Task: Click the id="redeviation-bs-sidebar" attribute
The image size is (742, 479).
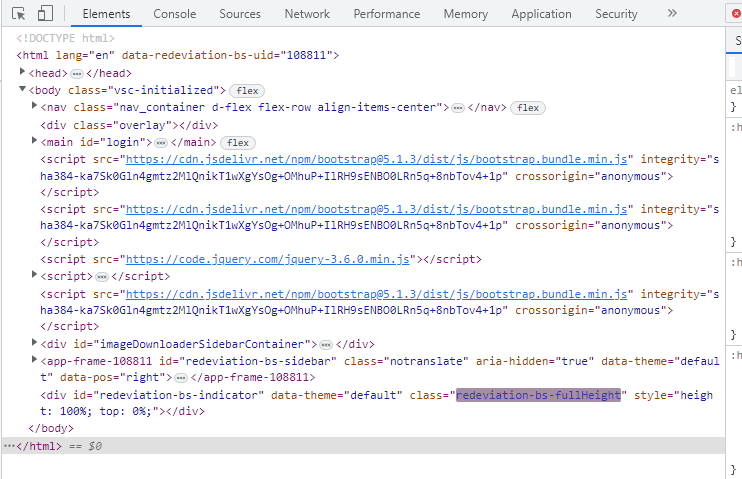Action: [247, 362]
